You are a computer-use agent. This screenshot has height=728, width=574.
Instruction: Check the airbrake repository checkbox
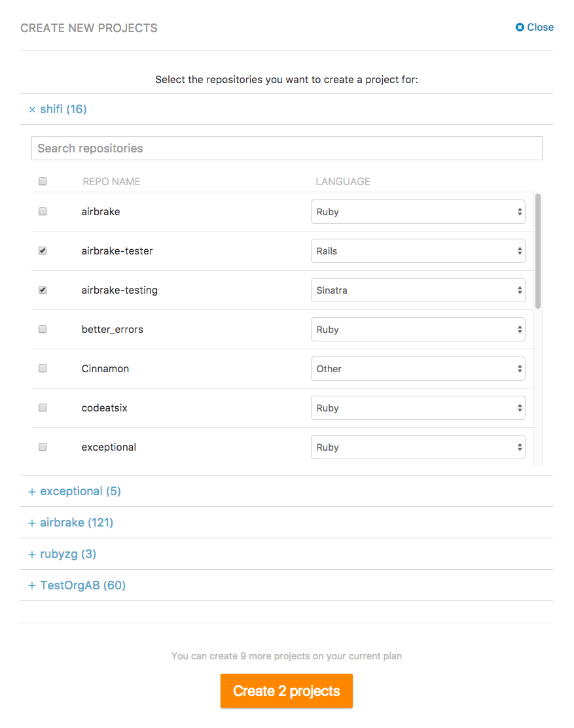click(43, 211)
